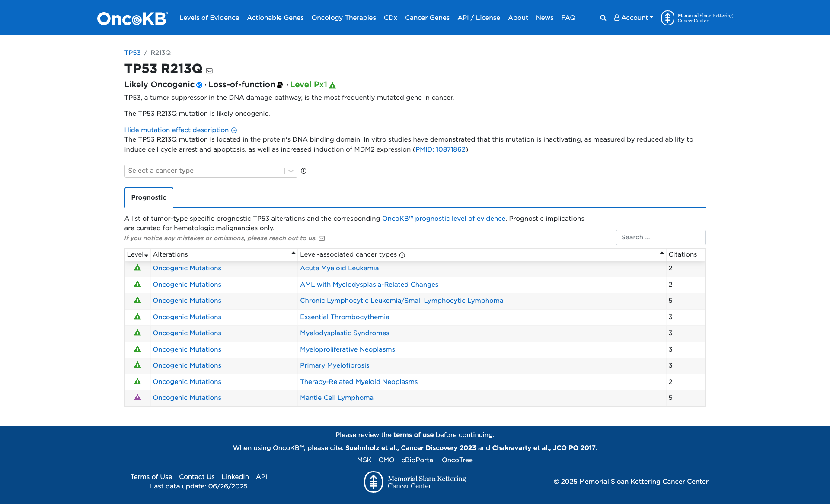Collapse via Hide mutation effect description

click(x=180, y=130)
